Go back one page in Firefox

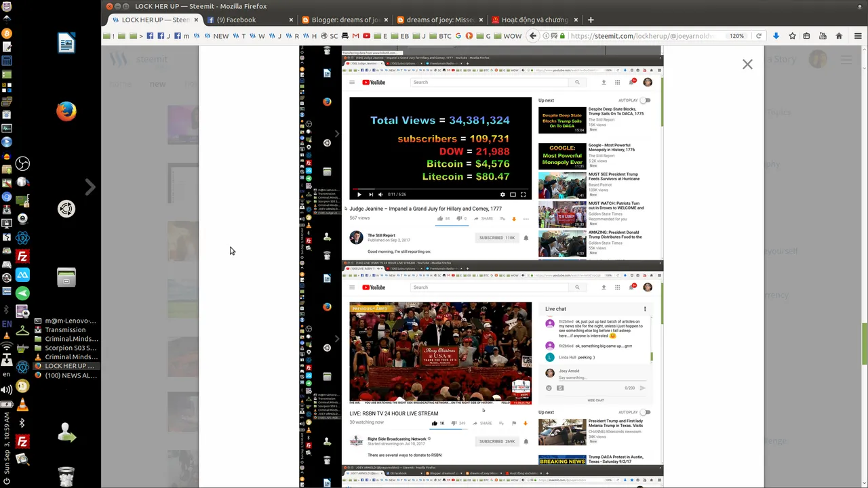533,36
